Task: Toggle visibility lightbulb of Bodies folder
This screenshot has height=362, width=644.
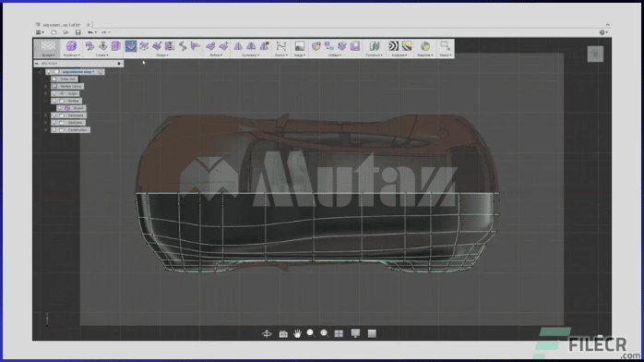Action: tap(54, 101)
